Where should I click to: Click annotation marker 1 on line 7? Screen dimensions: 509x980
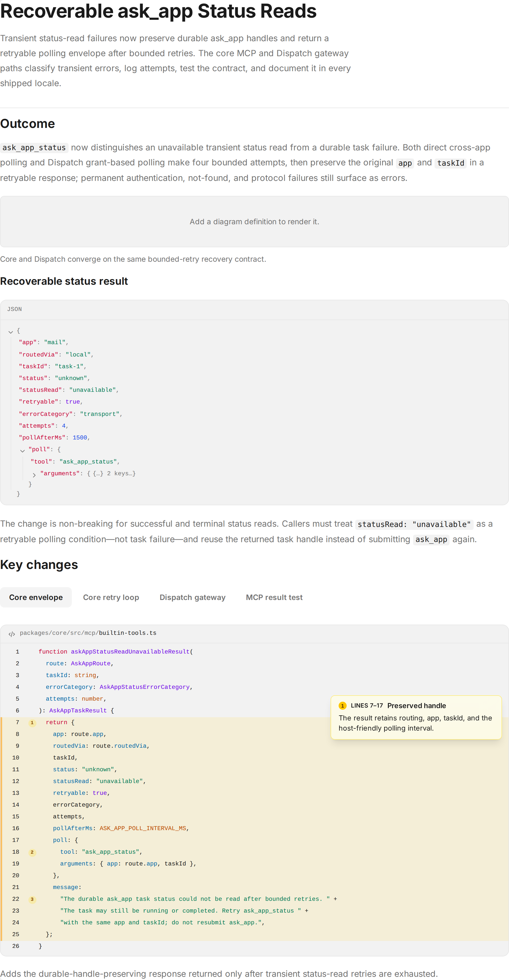[x=32, y=723]
